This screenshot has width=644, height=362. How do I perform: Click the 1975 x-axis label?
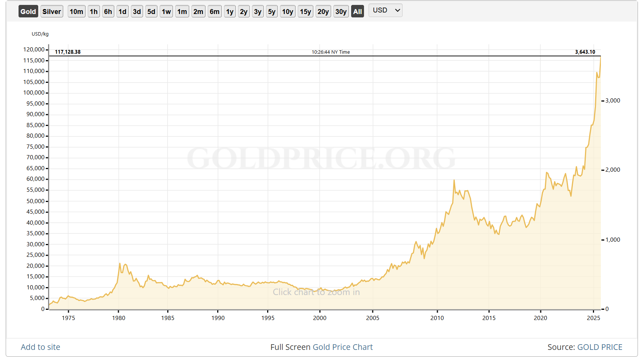point(68,318)
